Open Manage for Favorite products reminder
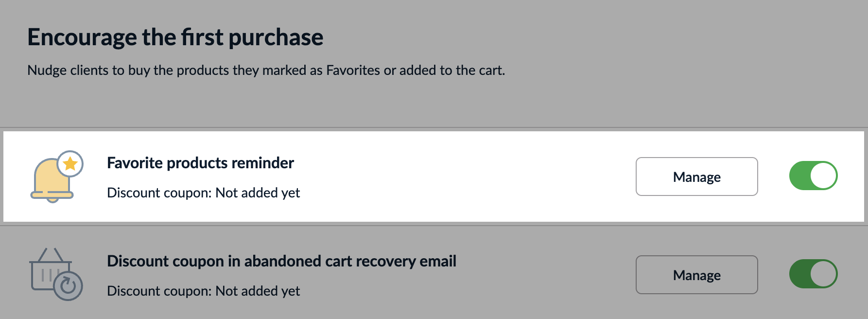Viewport: 868px width, 319px height. click(696, 177)
